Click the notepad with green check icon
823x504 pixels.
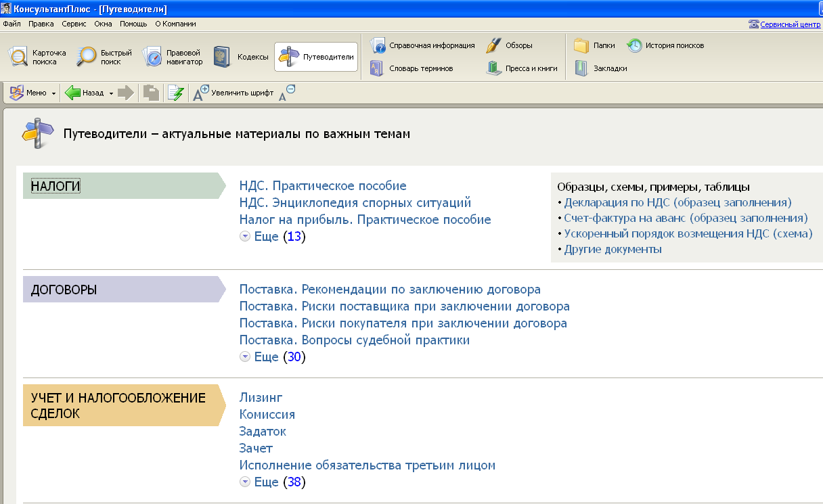tap(175, 93)
